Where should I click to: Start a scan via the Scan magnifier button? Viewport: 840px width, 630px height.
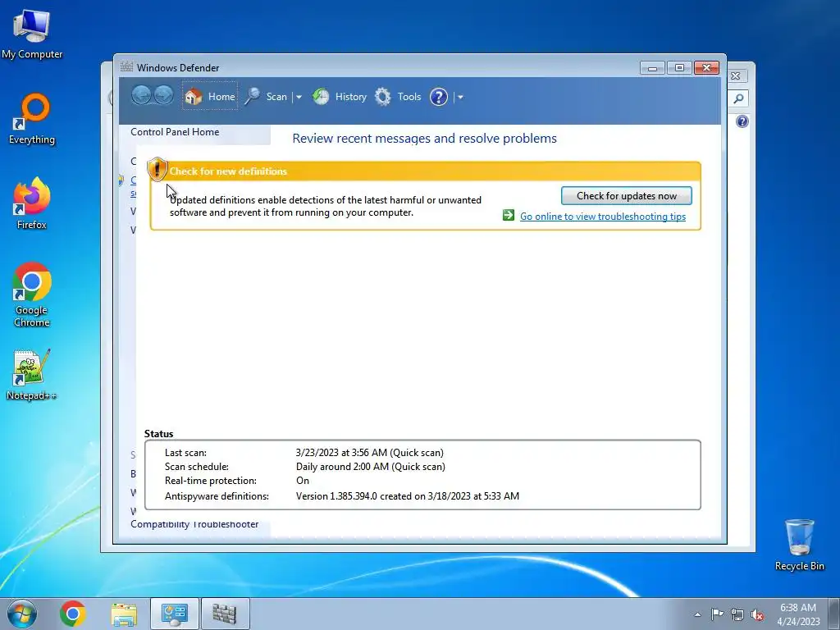click(267, 97)
